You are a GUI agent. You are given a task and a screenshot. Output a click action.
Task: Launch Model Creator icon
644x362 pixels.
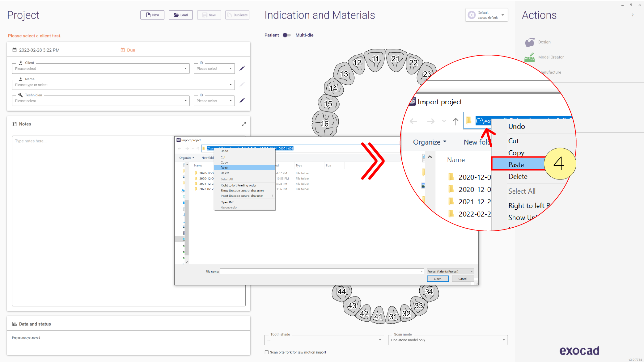point(530,57)
